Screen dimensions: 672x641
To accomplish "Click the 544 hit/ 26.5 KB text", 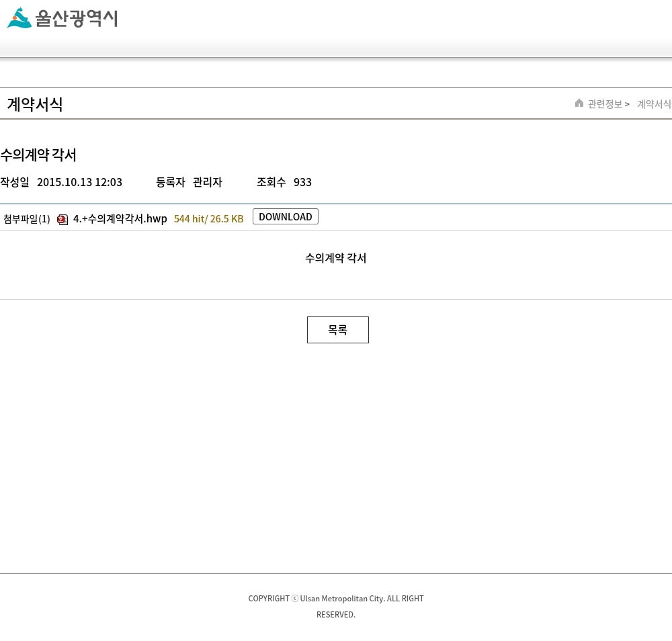I will pyautogui.click(x=208, y=219).
